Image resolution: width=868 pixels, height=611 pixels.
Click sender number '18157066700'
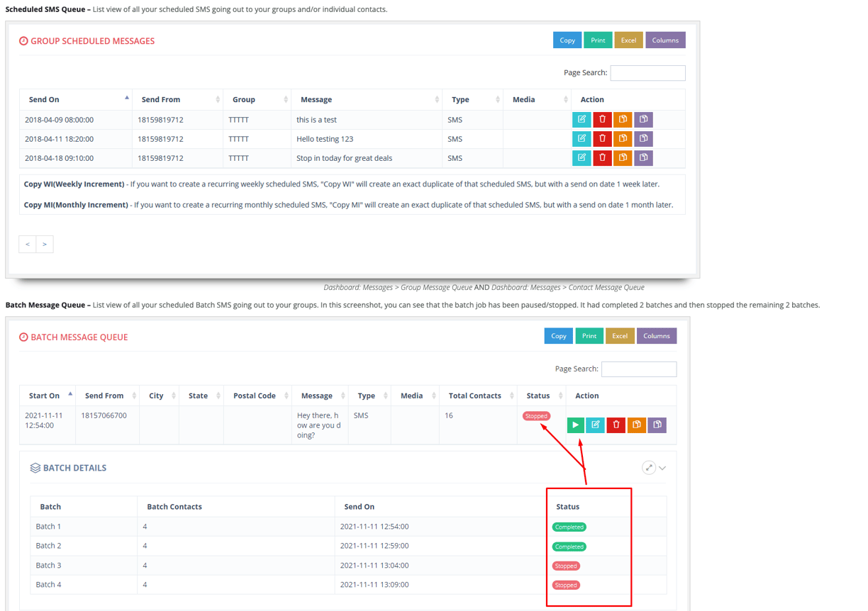click(104, 415)
